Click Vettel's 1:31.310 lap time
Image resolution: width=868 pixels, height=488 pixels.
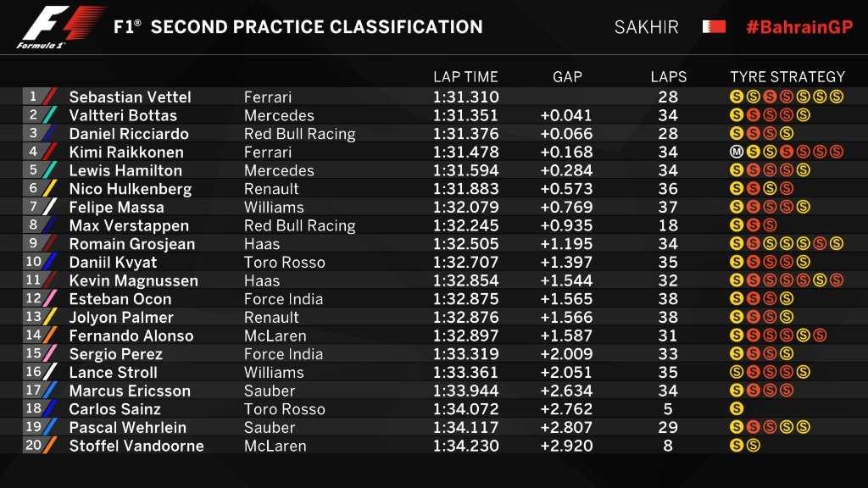tap(465, 97)
